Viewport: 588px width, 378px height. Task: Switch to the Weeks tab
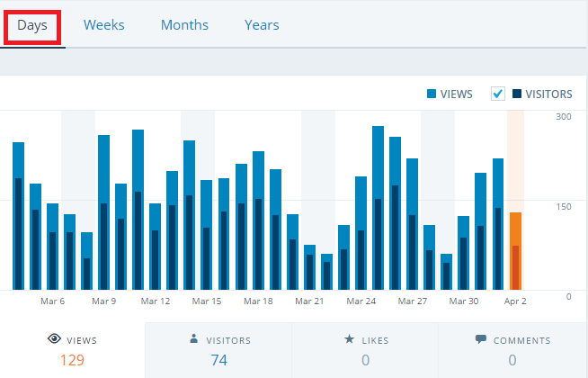104,25
